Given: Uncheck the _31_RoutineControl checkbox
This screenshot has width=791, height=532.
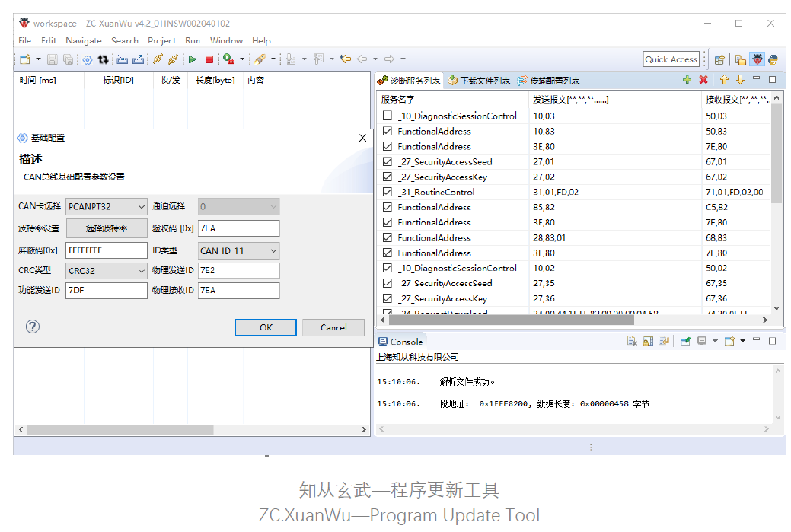Looking at the screenshot, I should tap(388, 193).
